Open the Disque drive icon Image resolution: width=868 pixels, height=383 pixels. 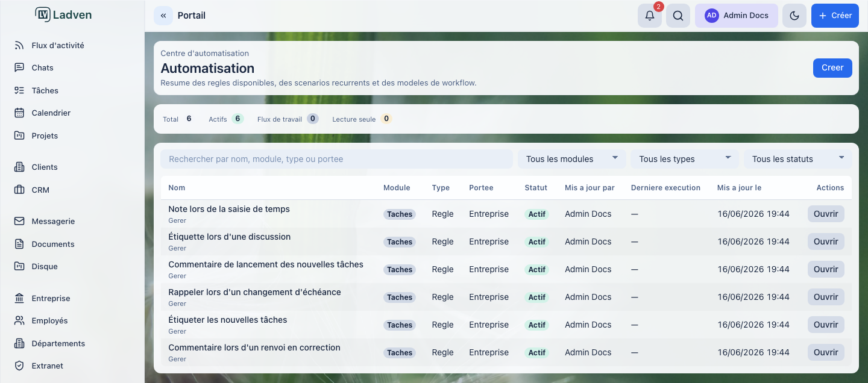pos(19,266)
